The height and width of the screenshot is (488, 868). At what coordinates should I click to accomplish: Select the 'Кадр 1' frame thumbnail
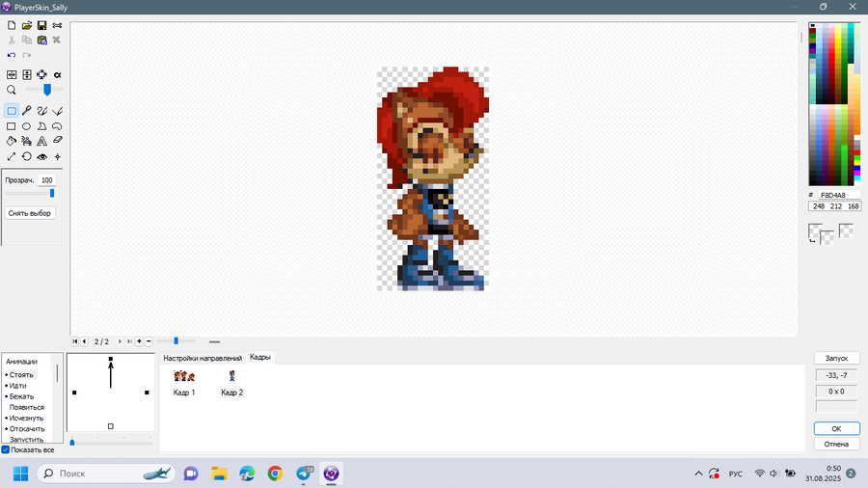(184, 383)
